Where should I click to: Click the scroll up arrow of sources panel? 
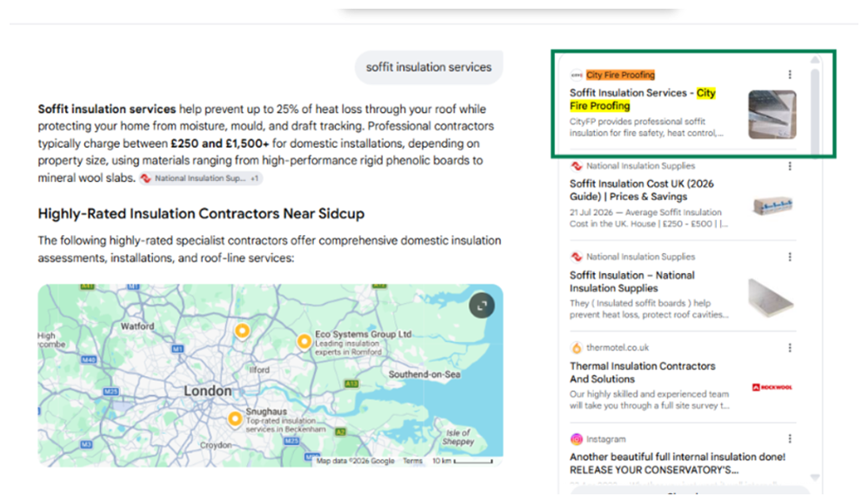coord(815,59)
